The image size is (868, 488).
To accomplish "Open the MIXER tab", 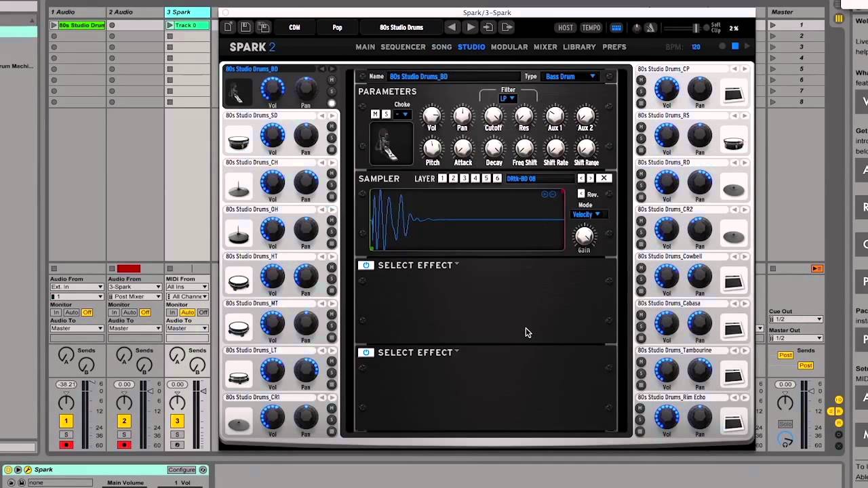I will pos(545,47).
